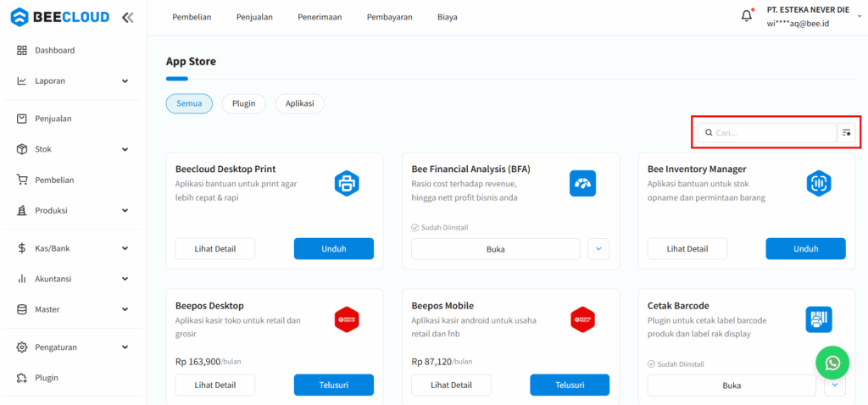
Task: Click Telusuri for Beepos Desktop
Action: click(x=333, y=385)
